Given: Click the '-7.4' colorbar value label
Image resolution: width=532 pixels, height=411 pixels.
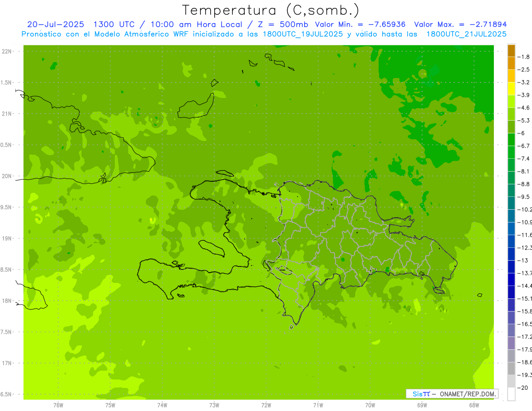Looking at the screenshot, I should click(524, 159).
